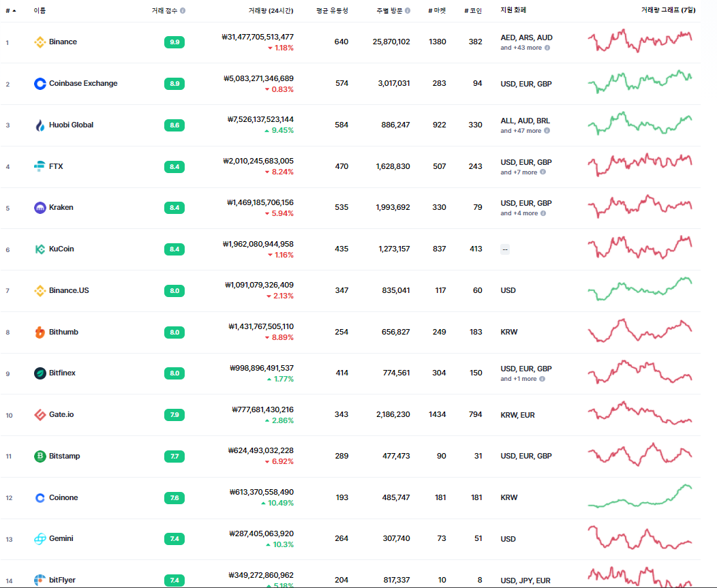Open the Gemini exchange link
Image resolution: width=717 pixels, height=588 pixels.
61,538
